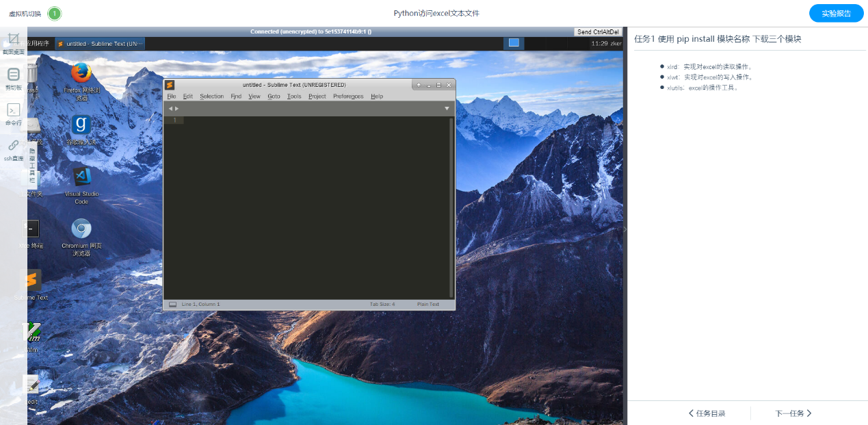Viewport: 868px width, 425px height.
Task: Open the 命令行 command line tool
Action: [x=13, y=110]
